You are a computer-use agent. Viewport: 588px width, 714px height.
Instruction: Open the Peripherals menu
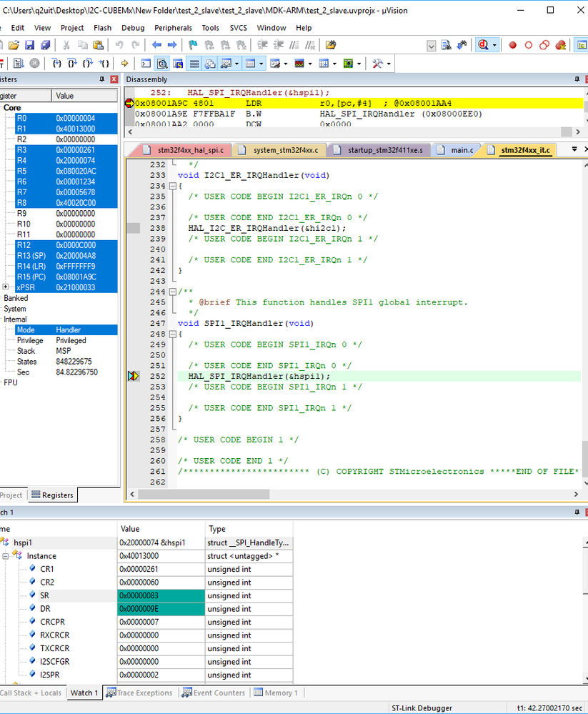click(x=173, y=28)
